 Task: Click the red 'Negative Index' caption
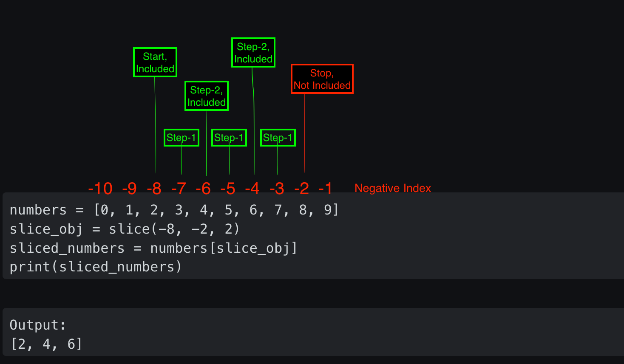pyautogui.click(x=392, y=188)
